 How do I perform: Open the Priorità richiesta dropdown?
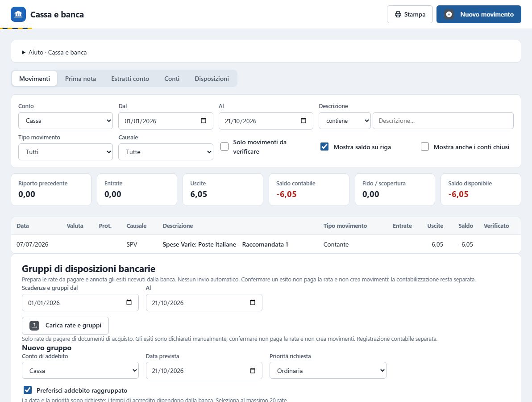(x=328, y=370)
